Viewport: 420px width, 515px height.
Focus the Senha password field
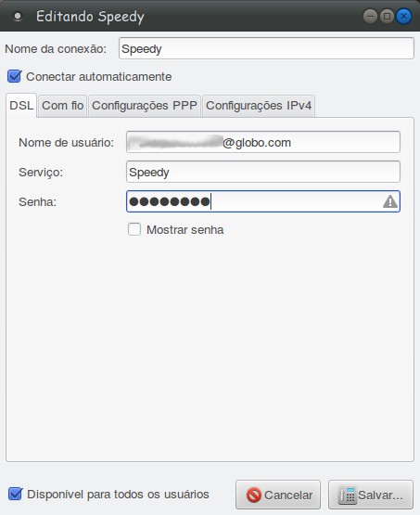(263, 201)
